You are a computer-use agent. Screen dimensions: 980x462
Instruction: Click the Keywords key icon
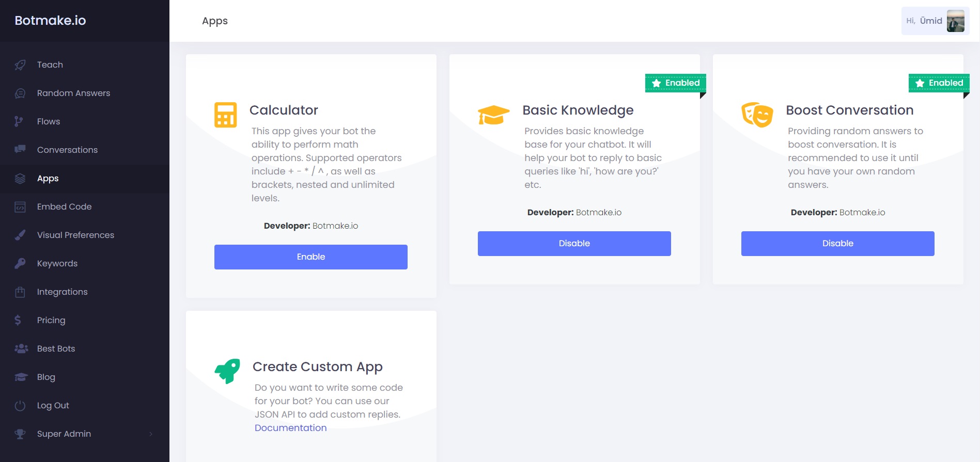pyautogui.click(x=20, y=263)
